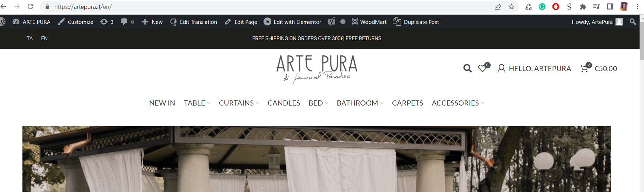
Task: Open the site search magnifier icon
Action: 468,68
